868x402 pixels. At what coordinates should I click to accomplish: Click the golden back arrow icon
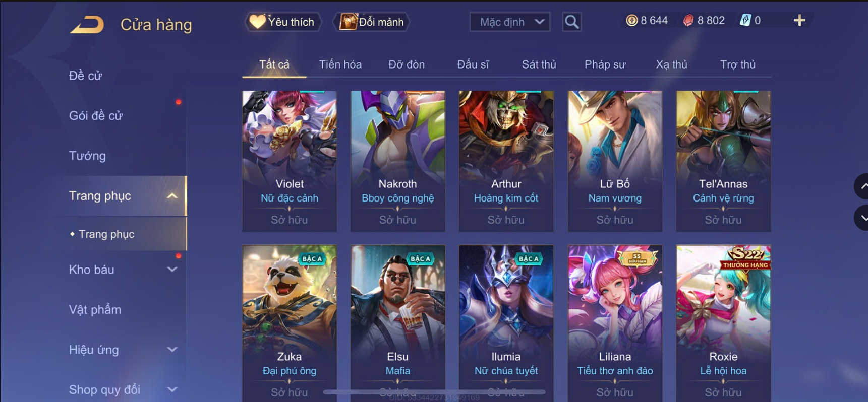87,24
